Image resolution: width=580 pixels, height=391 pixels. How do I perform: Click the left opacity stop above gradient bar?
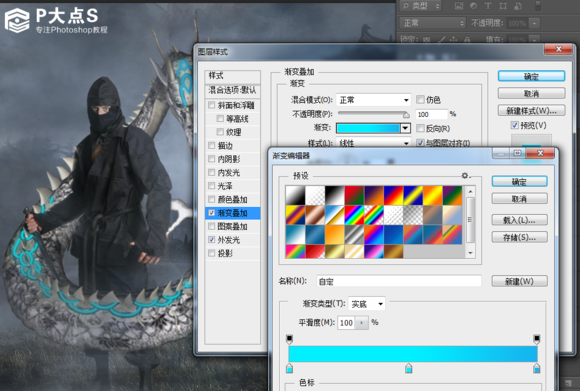(290, 338)
